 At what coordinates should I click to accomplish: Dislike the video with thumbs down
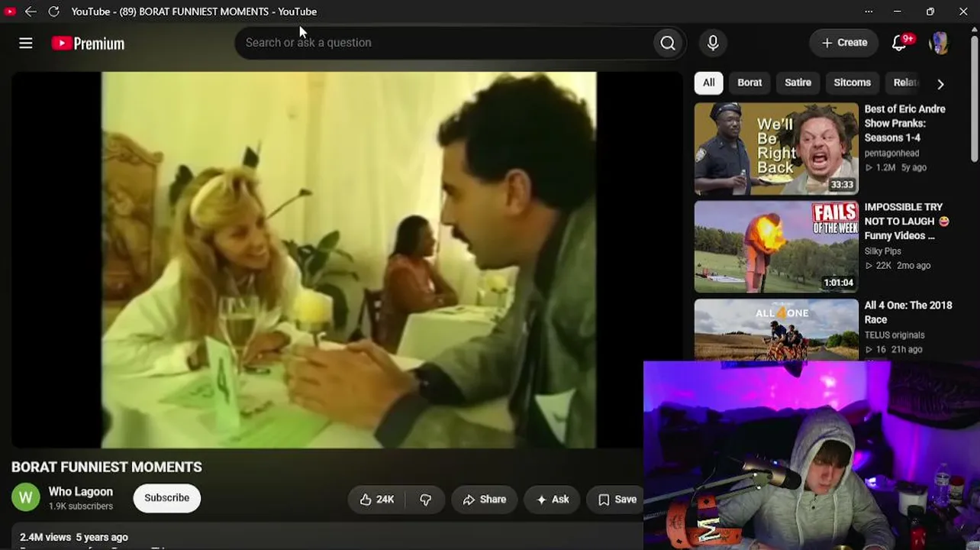tap(425, 500)
